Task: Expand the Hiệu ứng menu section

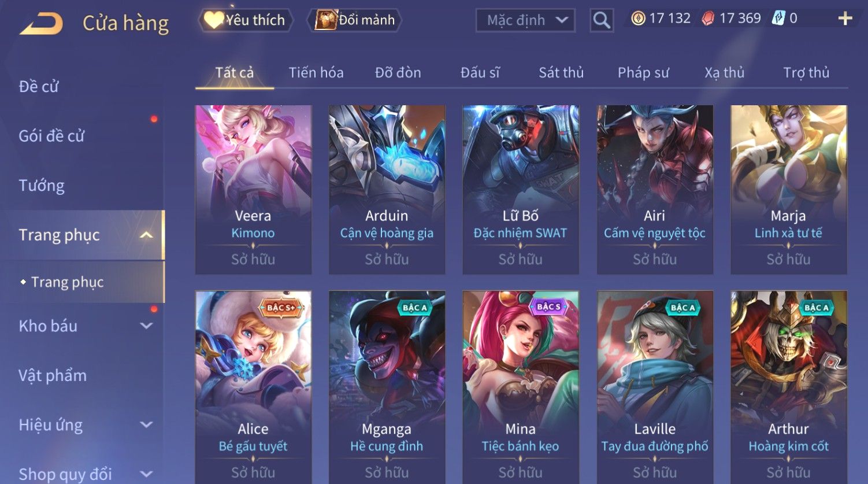Action: [147, 425]
